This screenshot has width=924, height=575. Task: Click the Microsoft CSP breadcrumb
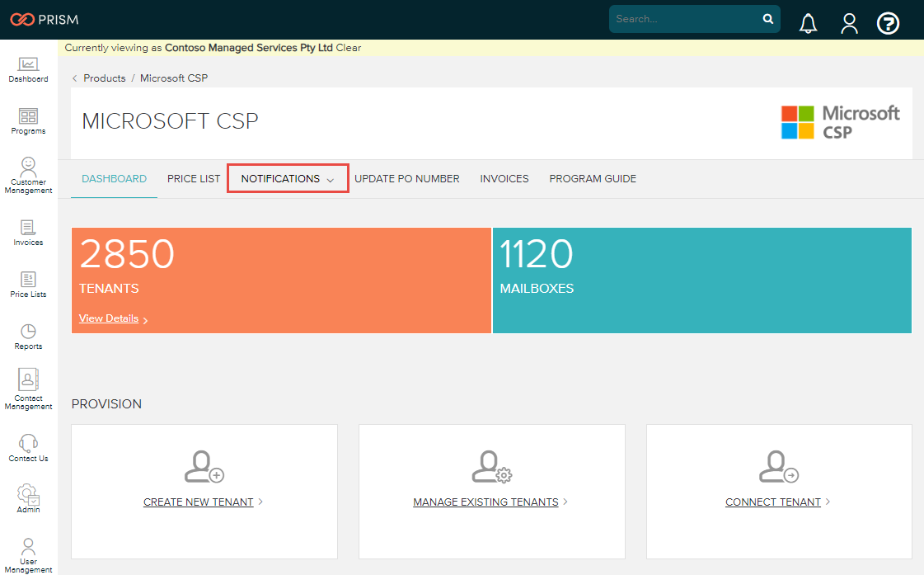174,78
